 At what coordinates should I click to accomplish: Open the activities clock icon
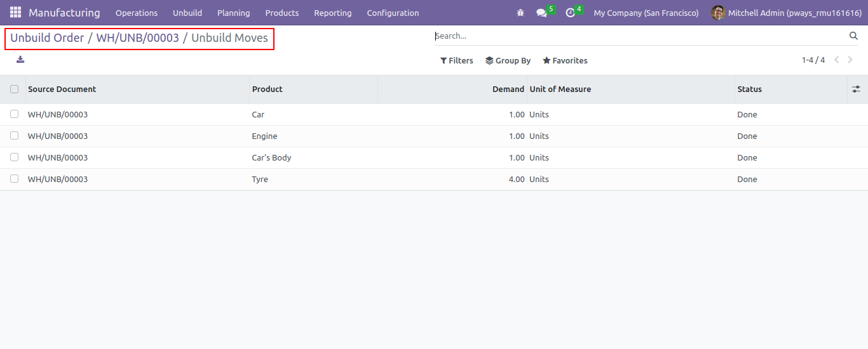point(570,13)
